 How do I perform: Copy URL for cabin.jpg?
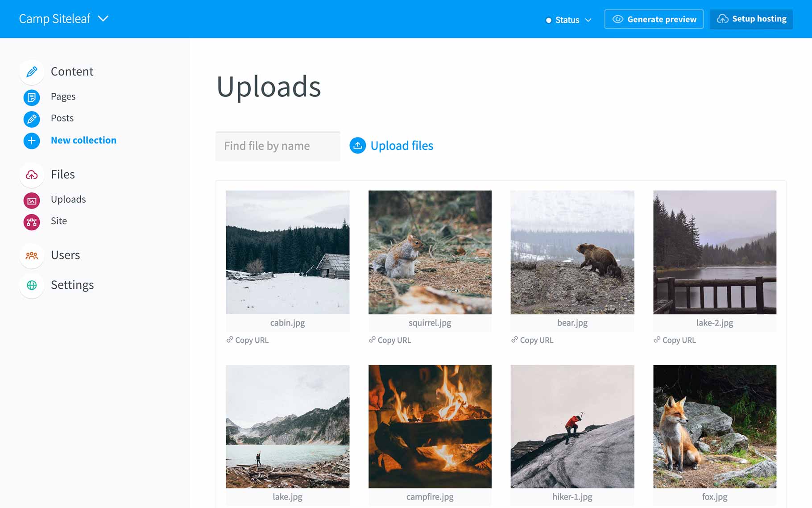248,340
